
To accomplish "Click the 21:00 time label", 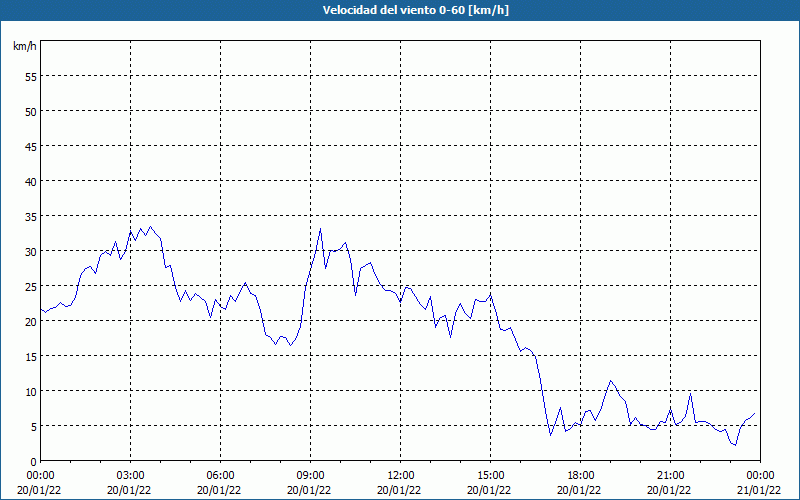I will click(670, 476).
